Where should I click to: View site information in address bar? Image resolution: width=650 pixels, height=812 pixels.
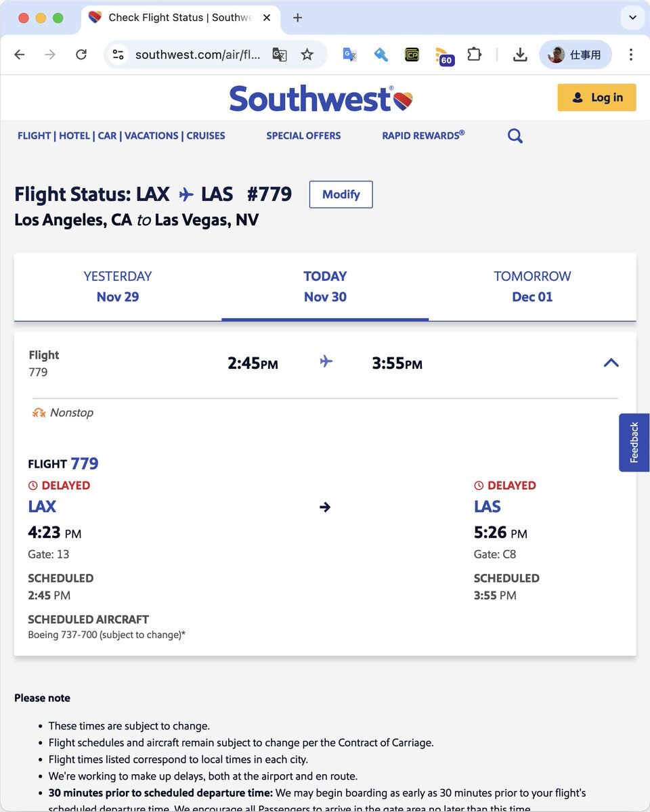pos(118,55)
